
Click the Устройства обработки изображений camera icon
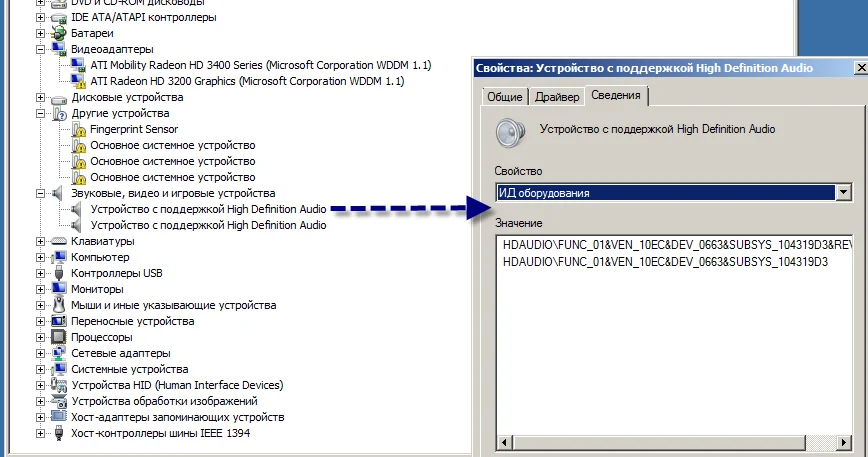pos(59,401)
